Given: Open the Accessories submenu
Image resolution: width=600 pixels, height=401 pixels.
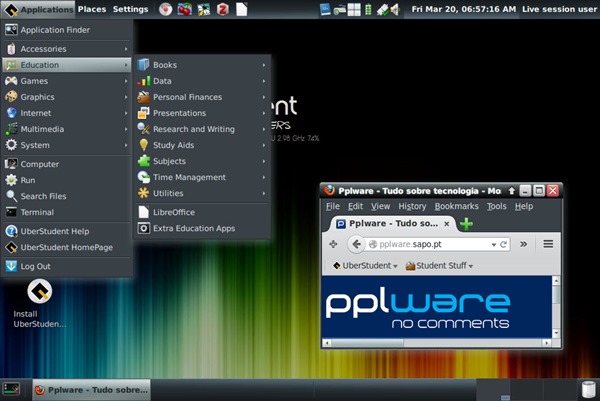Looking at the screenshot, I should [x=67, y=49].
